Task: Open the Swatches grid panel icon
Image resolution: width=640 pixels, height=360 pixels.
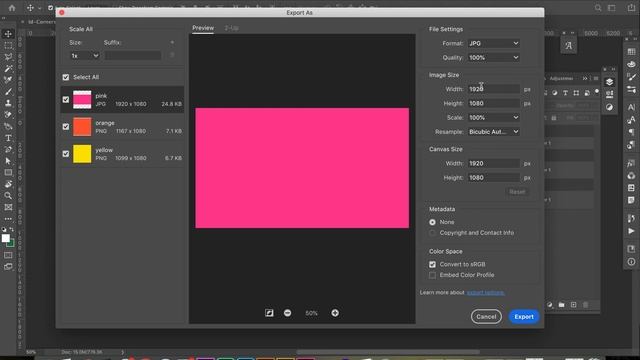Action: [x=631, y=52]
